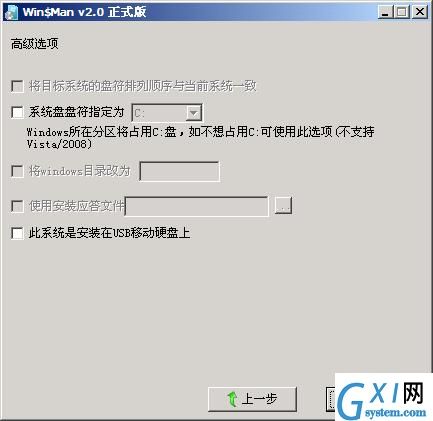Enable 系统盘盘符指定为 checkbox

click(17, 112)
